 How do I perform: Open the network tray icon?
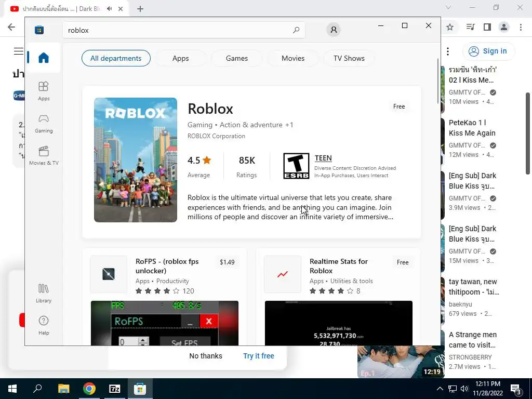(x=453, y=389)
